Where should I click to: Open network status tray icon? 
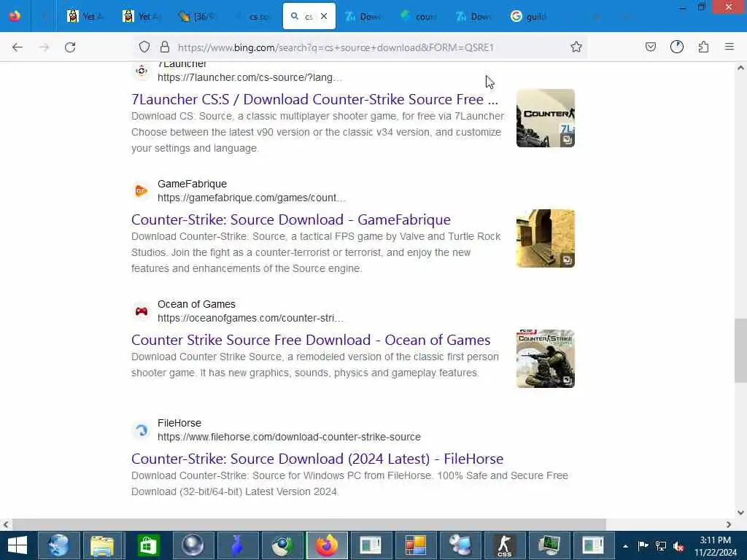click(661, 545)
